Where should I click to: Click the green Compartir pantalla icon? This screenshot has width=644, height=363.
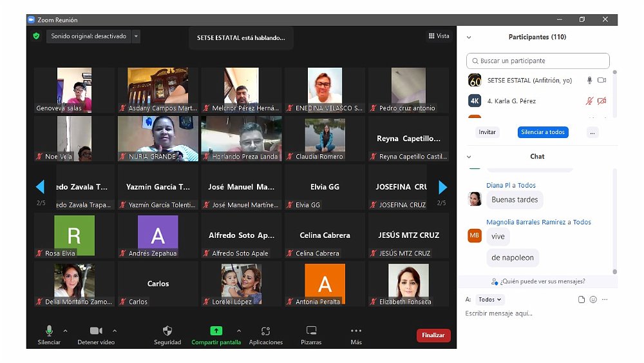point(216,331)
